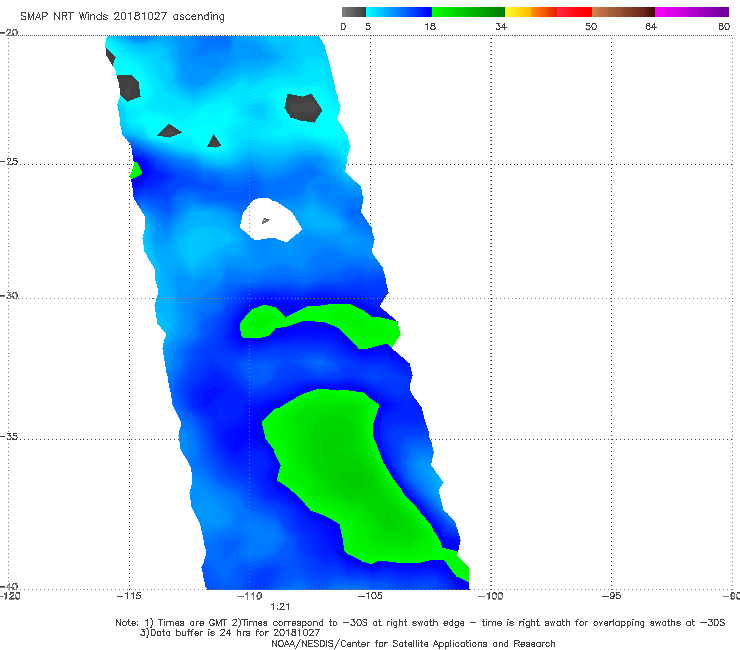Click the color bar label 50
740x650 pixels.
591,26
